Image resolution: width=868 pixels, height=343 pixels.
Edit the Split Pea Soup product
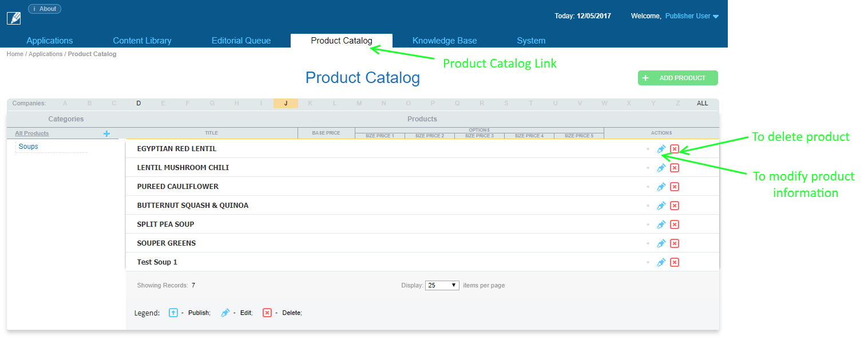click(x=661, y=224)
